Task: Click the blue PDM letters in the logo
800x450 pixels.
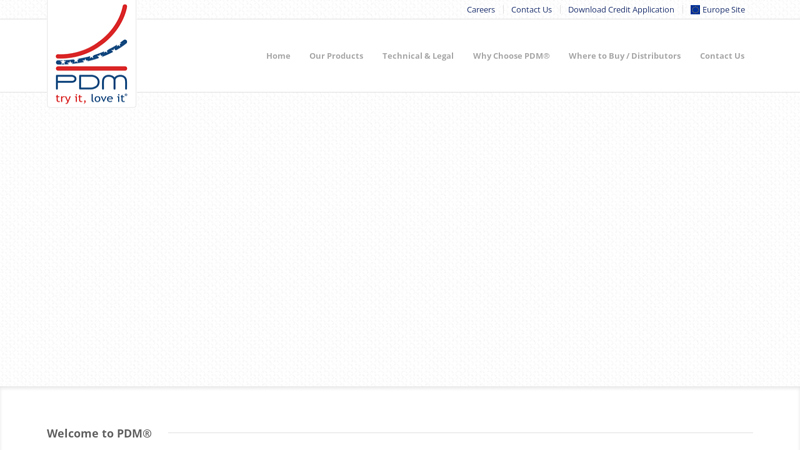Action: [x=91, y=81]
